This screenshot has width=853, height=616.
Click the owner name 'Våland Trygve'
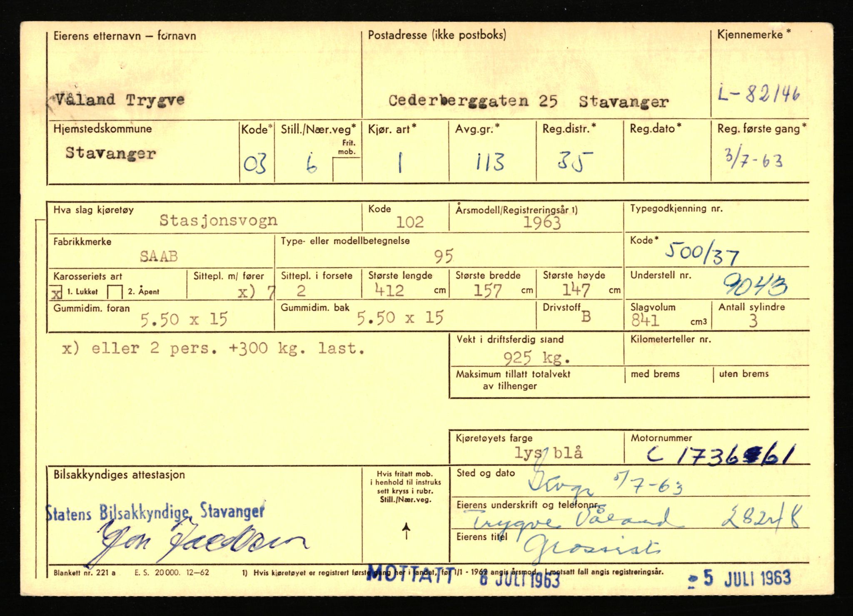tap(120, 100)
